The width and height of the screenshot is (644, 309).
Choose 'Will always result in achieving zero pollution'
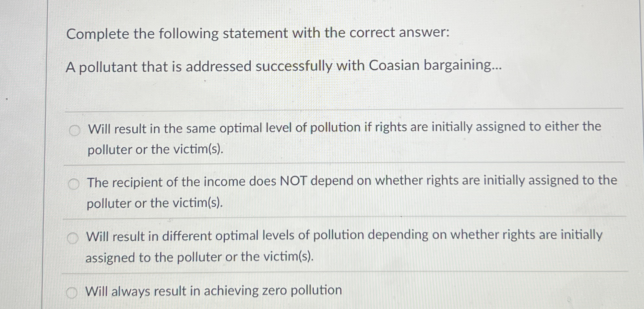[213, 291]
